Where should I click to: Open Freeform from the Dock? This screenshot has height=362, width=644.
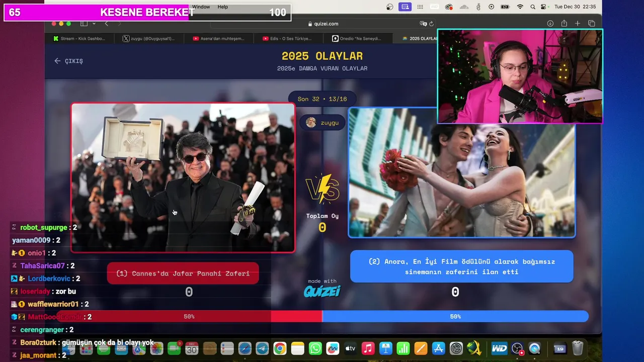coord(333,348)
